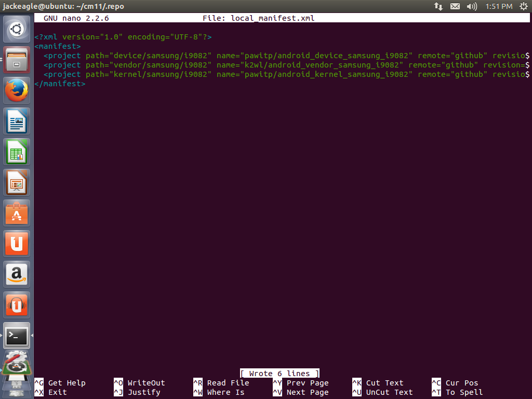The height and width of the screenshot is (399, 532).
Task: Place cursor on the opening <manifest> tag
Action: (57, 46)
